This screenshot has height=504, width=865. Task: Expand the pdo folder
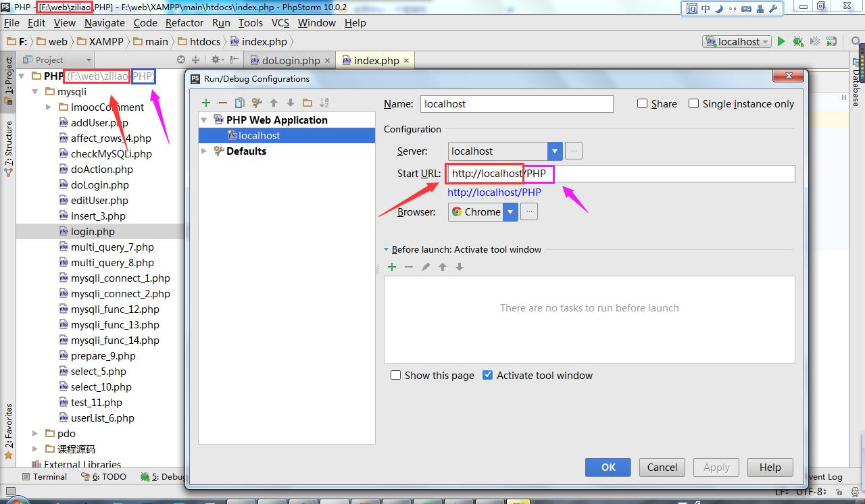pyautogui.click(x=35, y=433)
